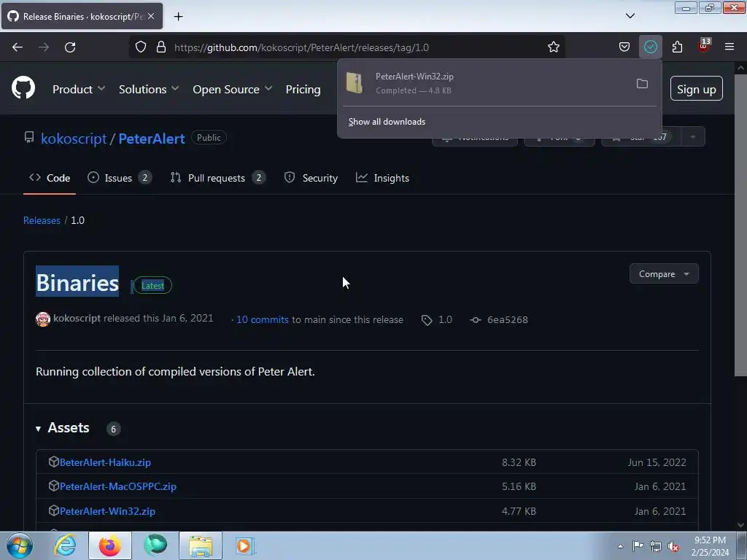
Task: Open the kokoscript owner profile link
Action: (74, 139)
